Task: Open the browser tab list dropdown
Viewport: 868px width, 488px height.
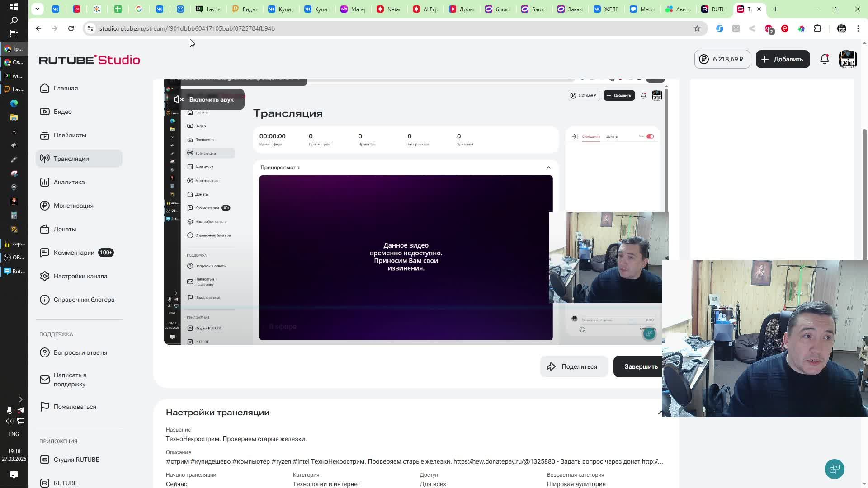Action: (38, 9)
